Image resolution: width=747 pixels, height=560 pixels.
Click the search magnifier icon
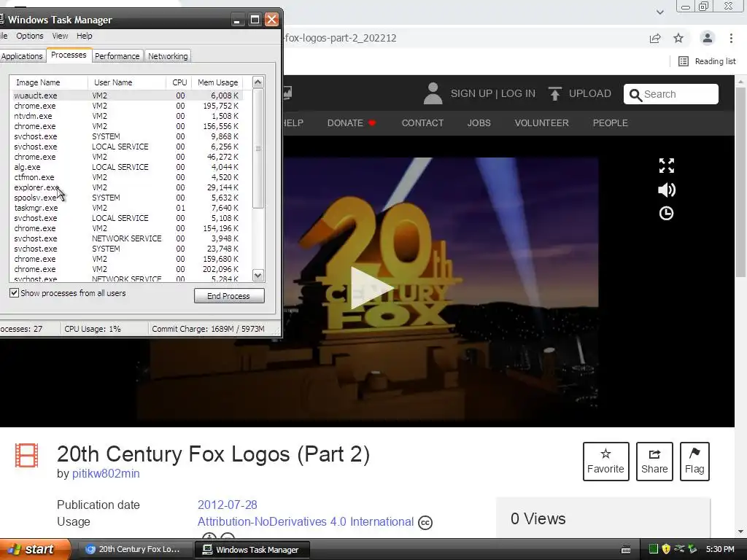(x=635, y=95)
